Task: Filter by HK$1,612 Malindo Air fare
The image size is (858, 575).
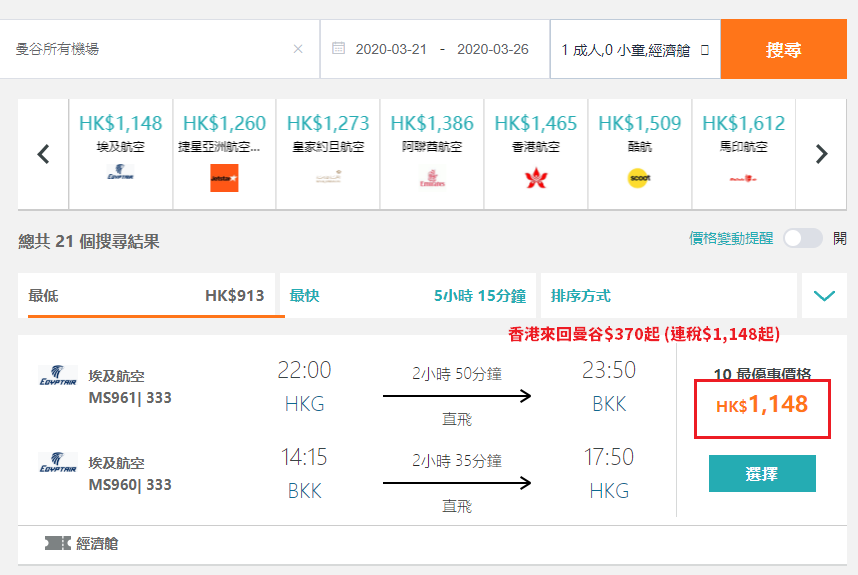Action: (x=744, y=154)
